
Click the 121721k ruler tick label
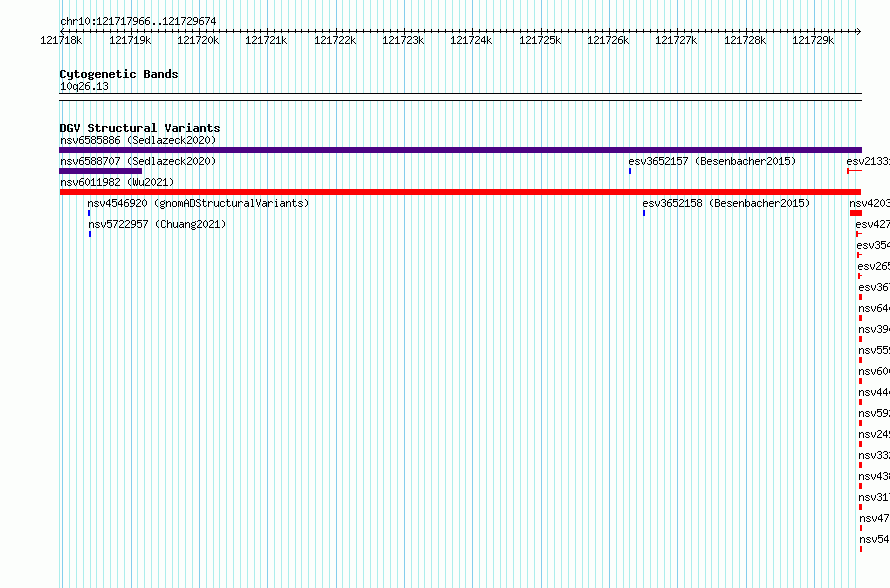(266, 40)
